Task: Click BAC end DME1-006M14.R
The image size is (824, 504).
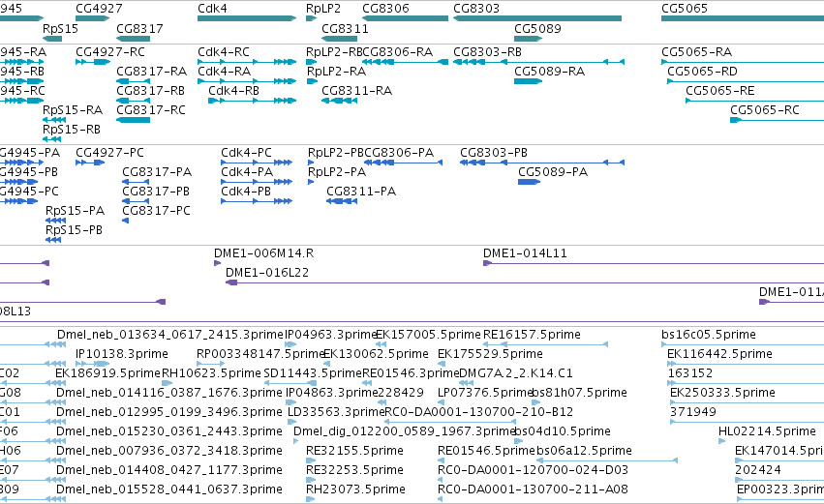Action: [x=263, y=253]
